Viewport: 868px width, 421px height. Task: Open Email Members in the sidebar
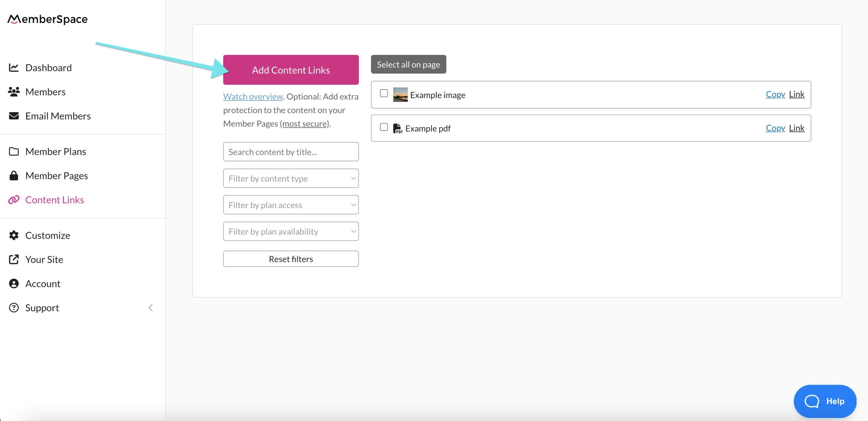pos(58,116)
